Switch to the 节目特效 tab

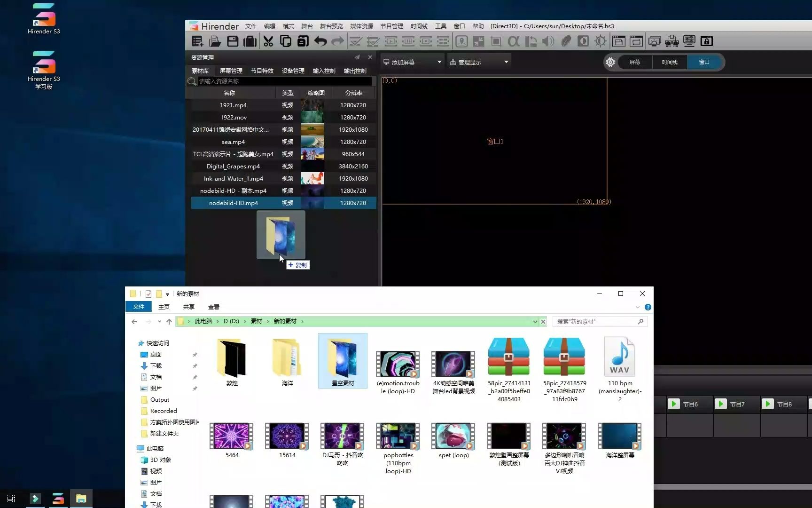(x=262, y=71)
